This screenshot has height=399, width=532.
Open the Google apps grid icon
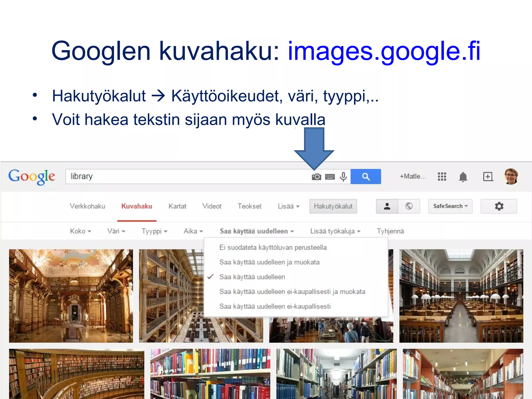click(x=442, y=177)
